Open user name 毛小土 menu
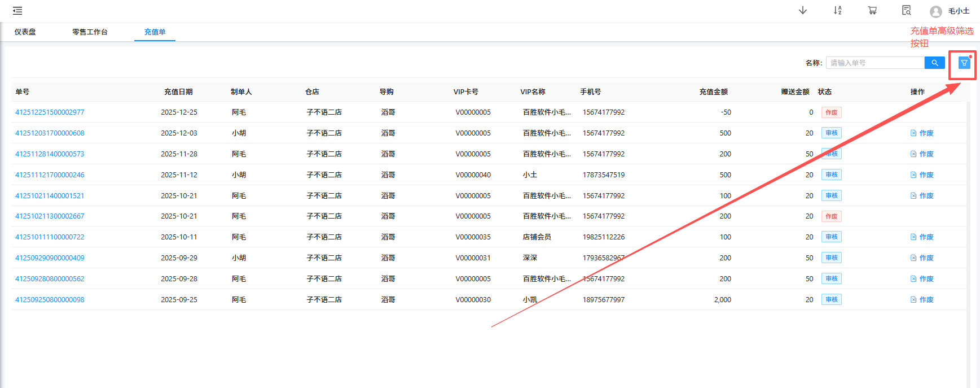 [x=959, y=11]
